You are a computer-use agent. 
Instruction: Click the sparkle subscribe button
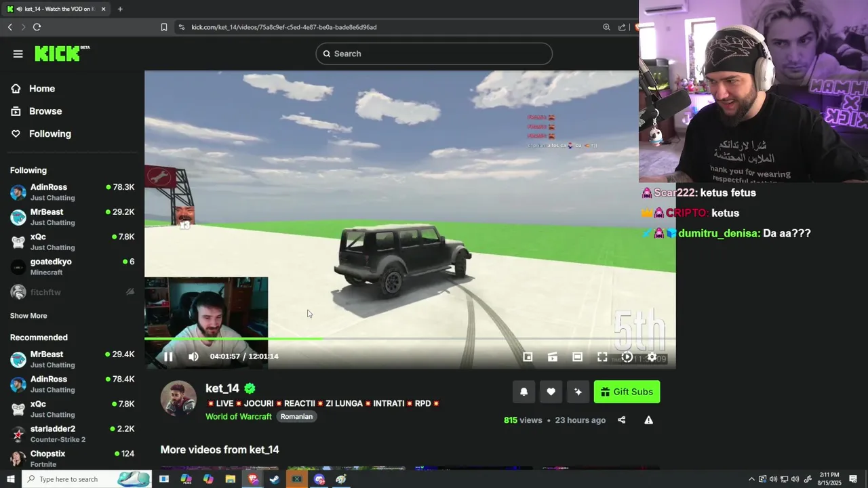click(578, 392)
